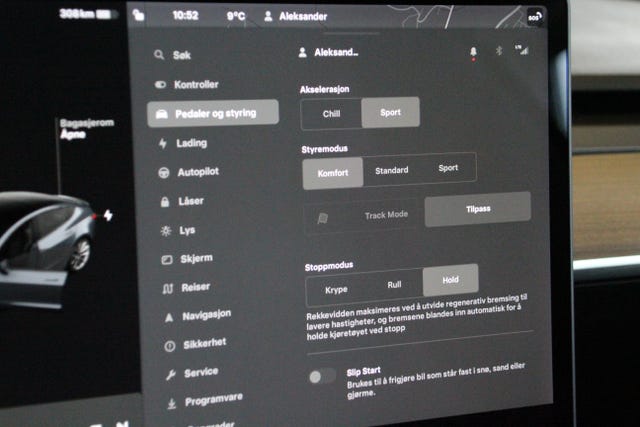Click the lightning bolt Lading icon

(163, 143)
